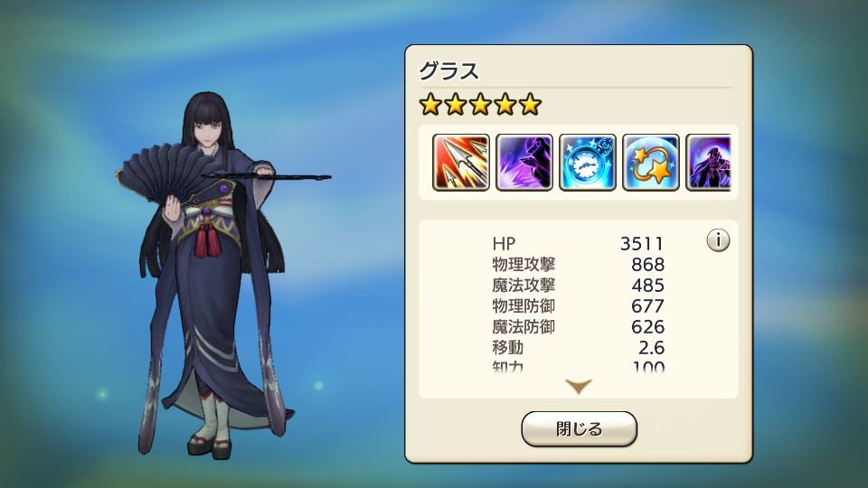The width and height of the screenshot is (868, 488).
Task: Tap the character name グラス
Action: pyautogui.click(x=449, y=70)
